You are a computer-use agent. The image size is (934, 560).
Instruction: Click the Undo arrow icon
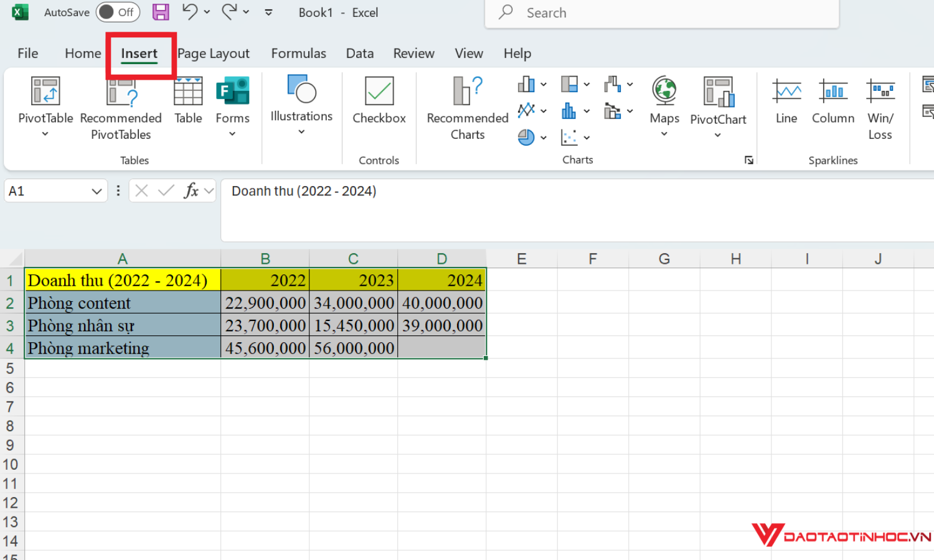pos(190,12)
